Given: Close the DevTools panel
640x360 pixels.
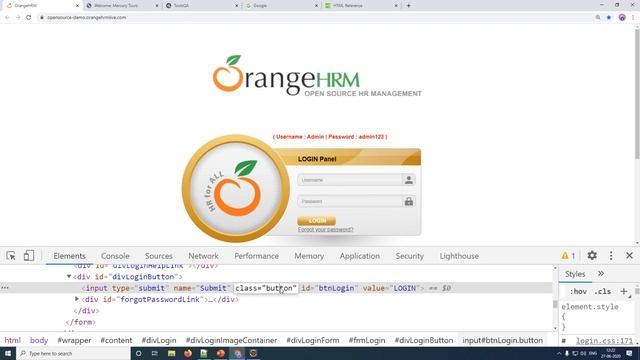Looking at the screenshot, I should click(629, 256).
